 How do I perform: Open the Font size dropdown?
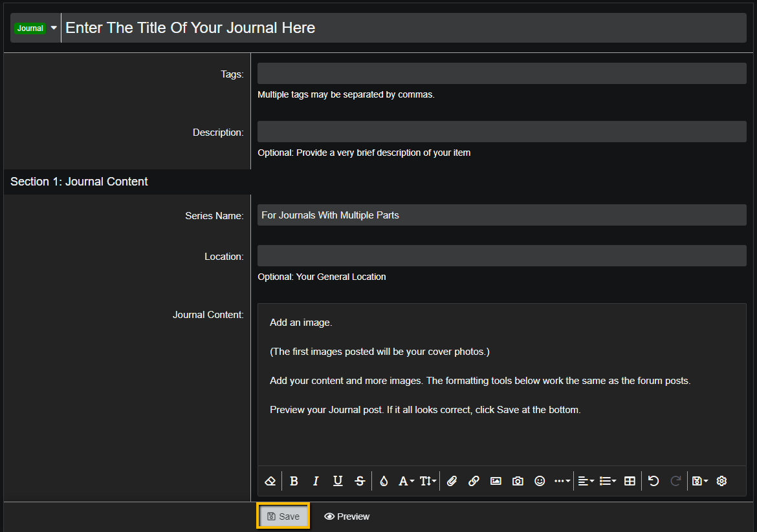click(x=428, y=481)
